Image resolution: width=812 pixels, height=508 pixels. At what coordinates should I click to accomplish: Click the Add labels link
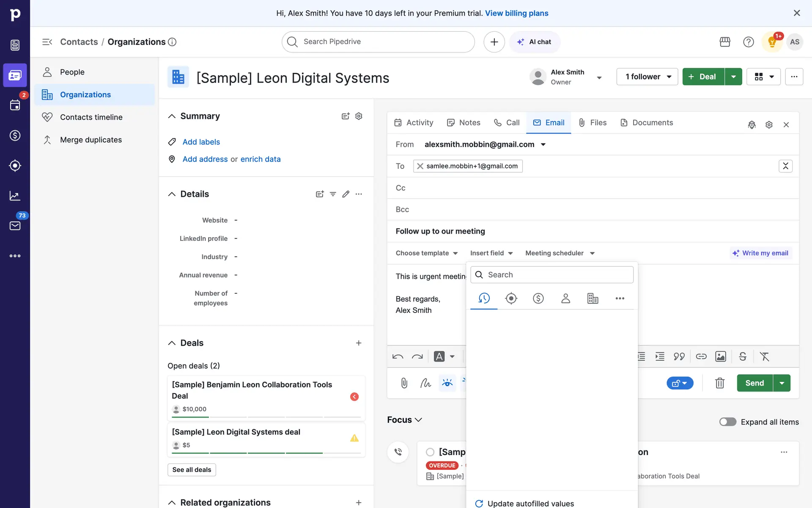pos(201,142)
